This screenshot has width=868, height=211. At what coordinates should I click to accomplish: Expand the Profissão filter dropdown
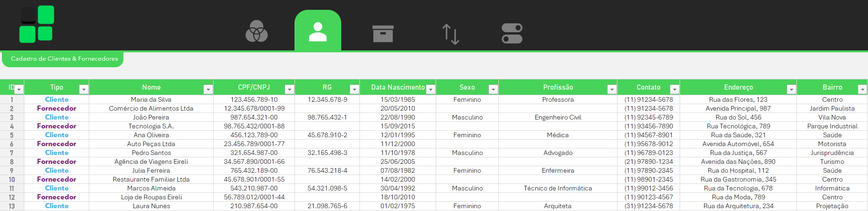(x=611, y=89)
